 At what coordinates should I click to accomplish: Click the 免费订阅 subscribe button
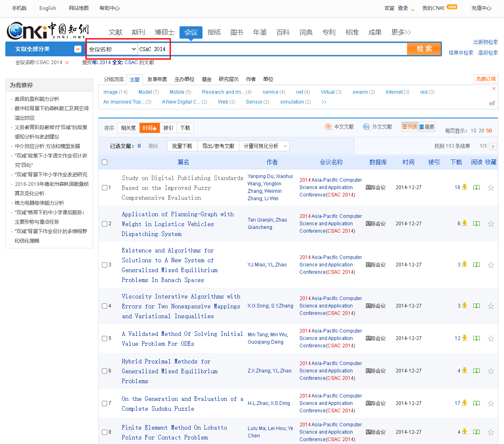486,79
